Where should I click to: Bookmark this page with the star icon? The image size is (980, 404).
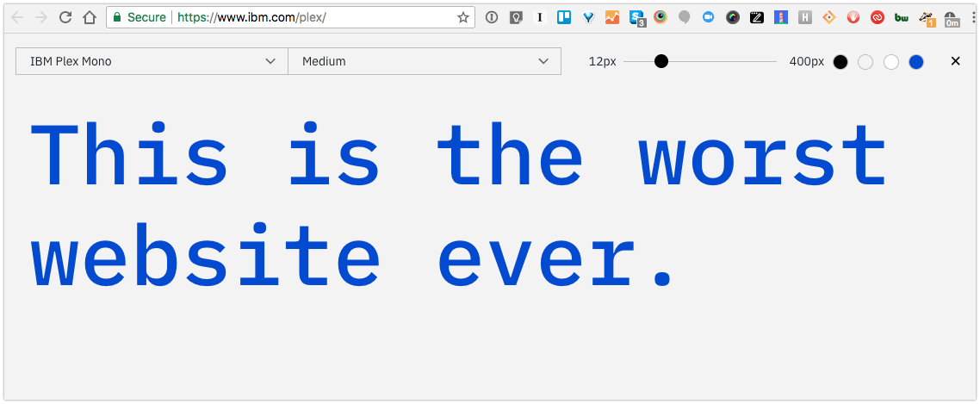pos(463,17)
